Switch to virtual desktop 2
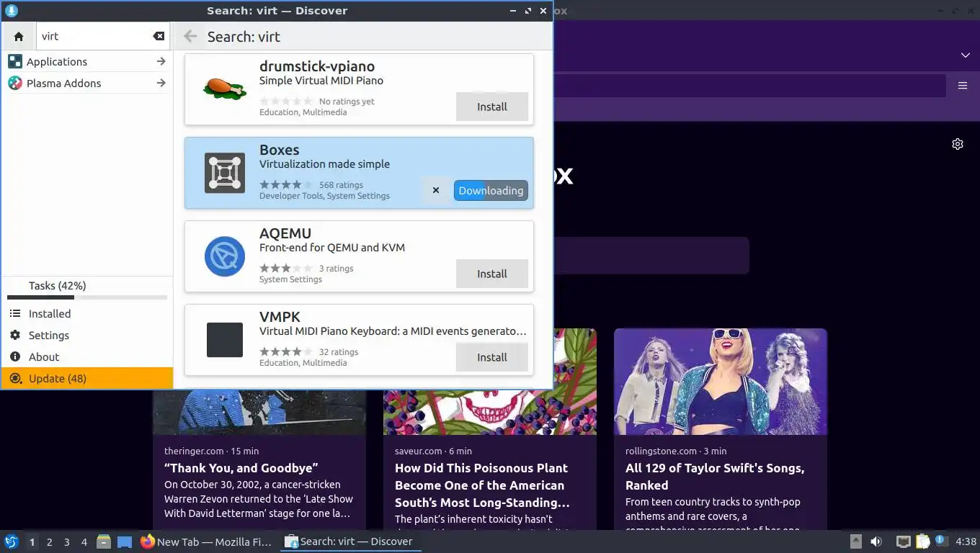The height and width of the screenshot is (553, 980). (49, 542)
